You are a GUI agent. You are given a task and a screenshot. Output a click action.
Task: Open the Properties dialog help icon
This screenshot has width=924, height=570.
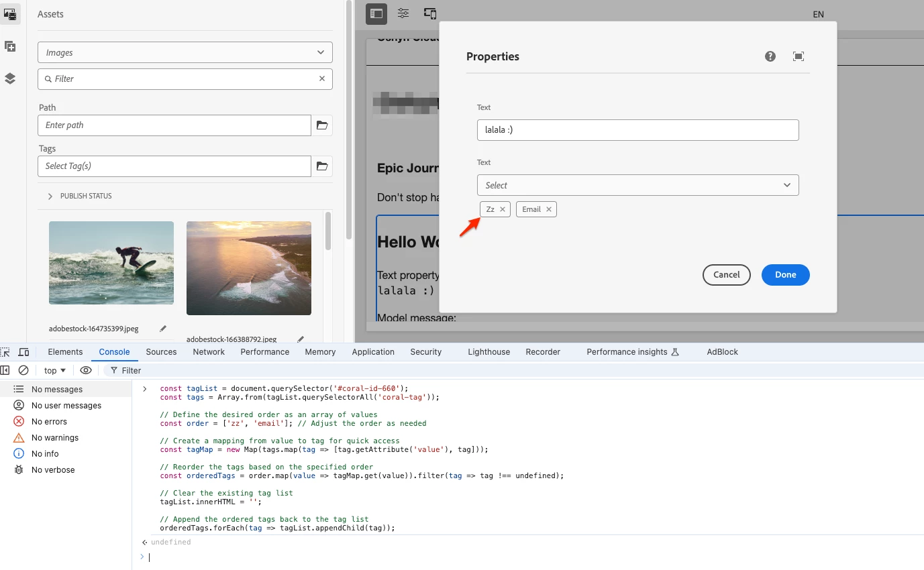pos(770,56)
